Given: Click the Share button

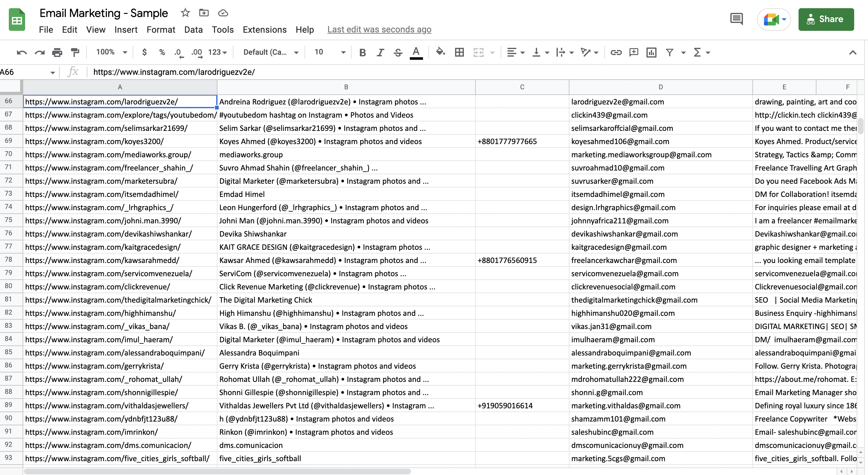Looking at the screenshot, I should coord(826,19).
